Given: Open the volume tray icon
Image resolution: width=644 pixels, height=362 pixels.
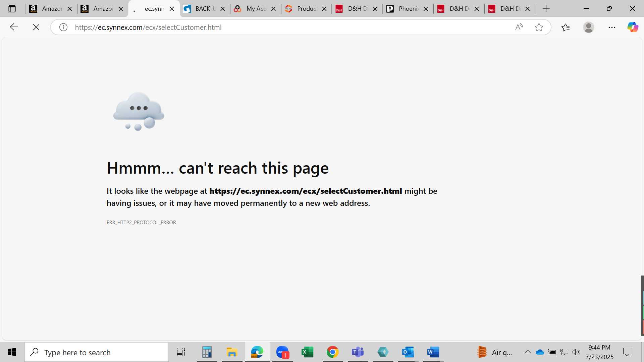Looking at the screenshot, I should tap(576, 352).
